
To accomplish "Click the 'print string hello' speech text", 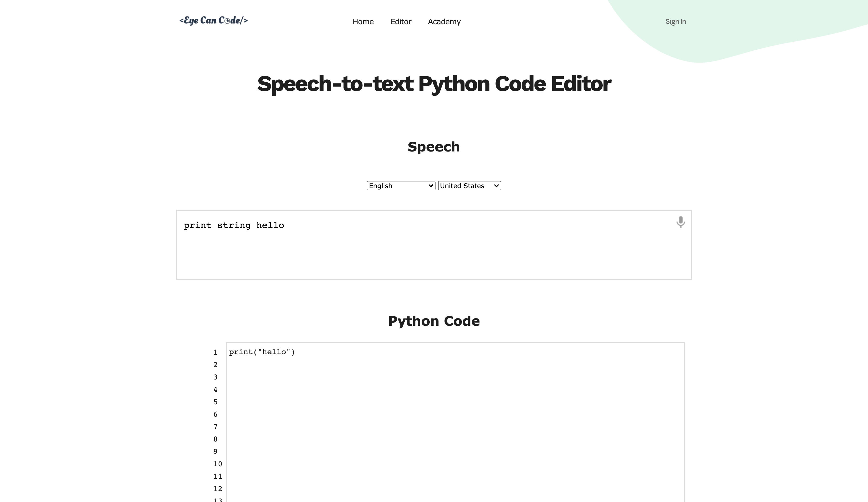I will (x=234, y=225).
